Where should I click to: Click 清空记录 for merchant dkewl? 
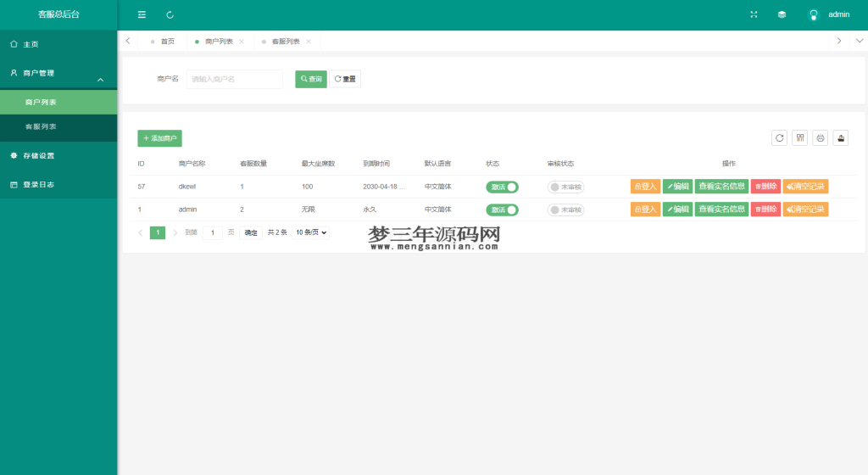(805, 187)
